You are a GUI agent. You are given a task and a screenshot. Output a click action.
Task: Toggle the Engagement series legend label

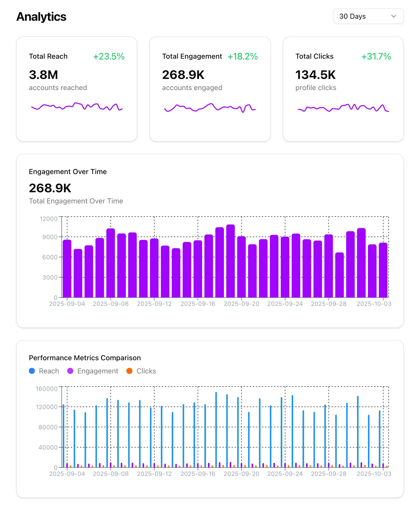tap(98, 371)
